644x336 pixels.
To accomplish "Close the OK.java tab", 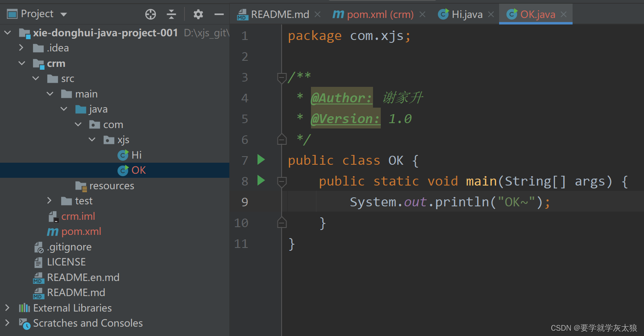I will click(564, 14).
